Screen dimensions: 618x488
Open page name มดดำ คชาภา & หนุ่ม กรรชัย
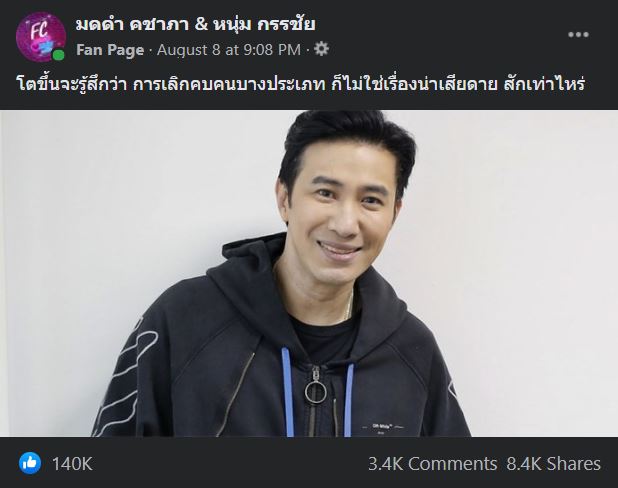[195, 24]
